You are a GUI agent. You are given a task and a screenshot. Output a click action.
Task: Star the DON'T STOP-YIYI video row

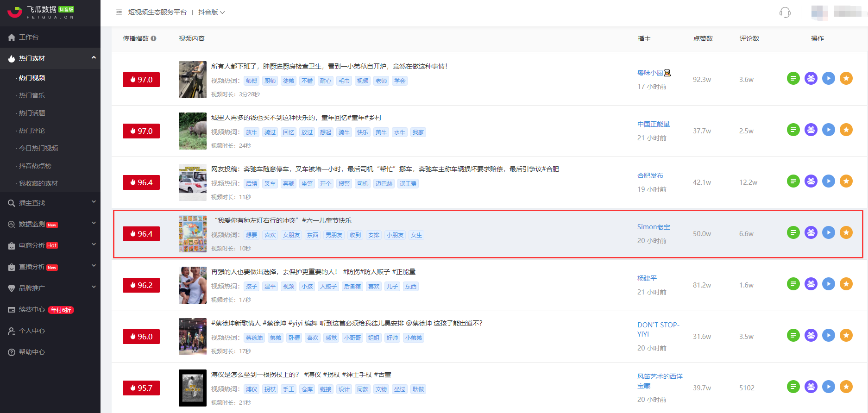(846, 336)
